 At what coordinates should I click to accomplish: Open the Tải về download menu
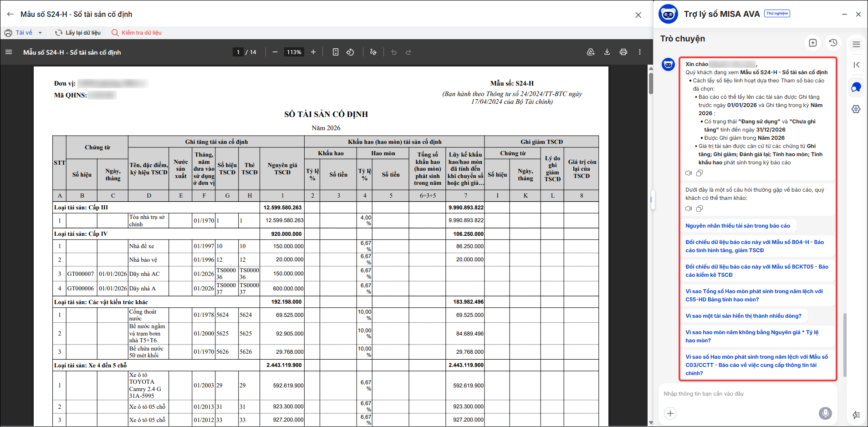click(40, 33)
